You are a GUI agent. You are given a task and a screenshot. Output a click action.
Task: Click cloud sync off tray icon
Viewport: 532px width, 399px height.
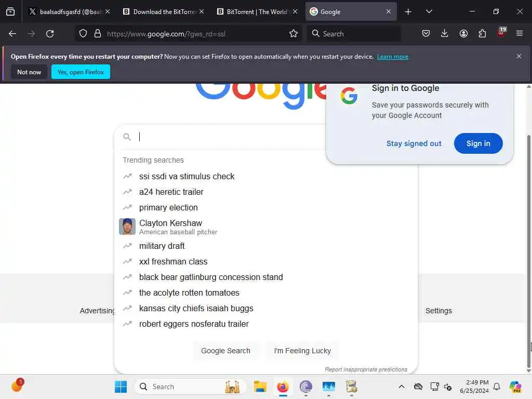[x=418, y=387]
